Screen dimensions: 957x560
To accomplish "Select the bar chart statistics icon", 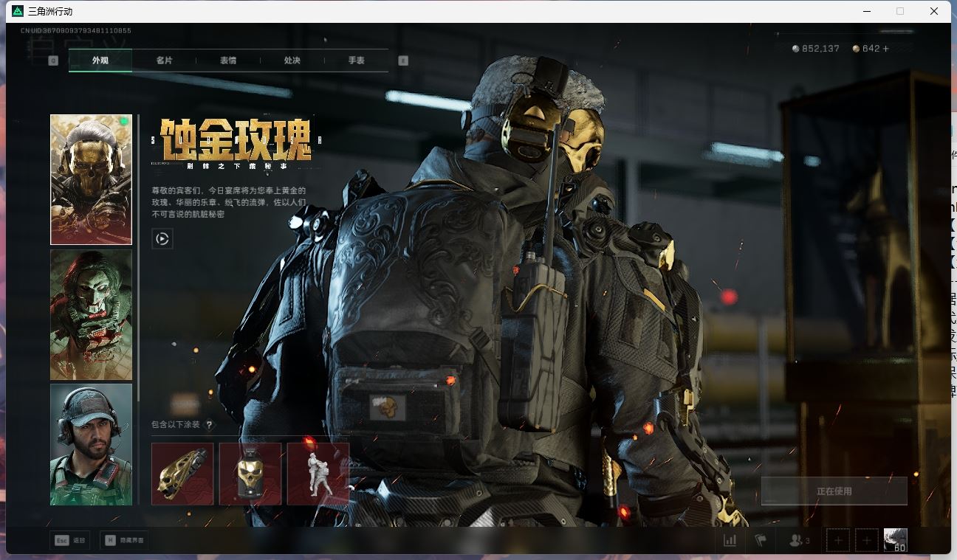I will 730,540.
